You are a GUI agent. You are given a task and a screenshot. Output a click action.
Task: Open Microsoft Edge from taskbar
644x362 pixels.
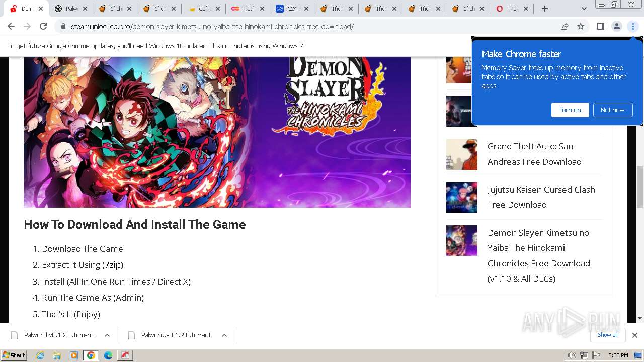(x=108, y=355)
